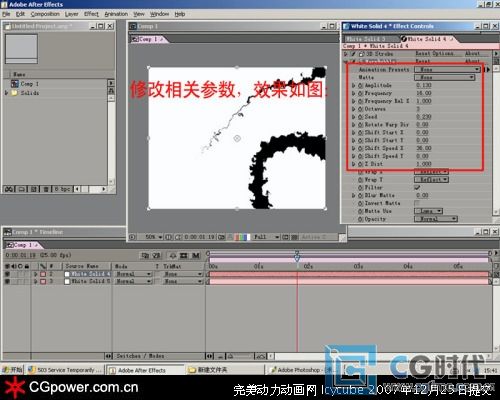Click Blur Matte value 0.00
Image resolution: width=500 pixels, height=400 pixels.
click(x=422, y=195)
